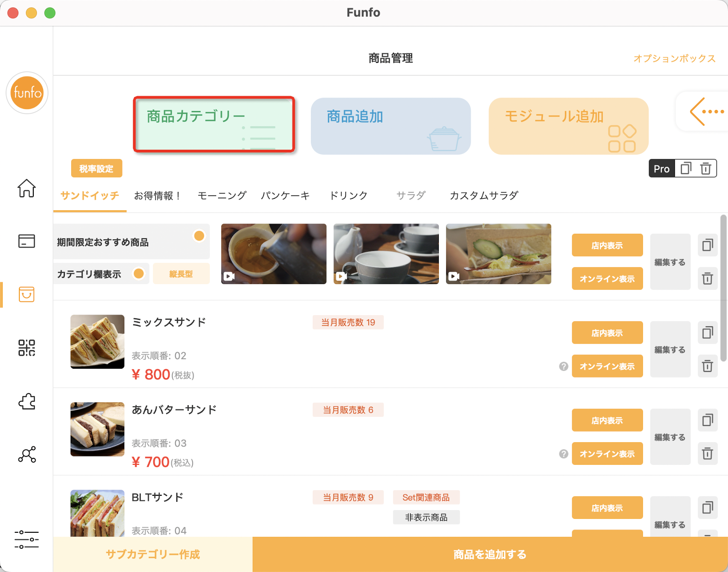Open the coffee pouring video thumbnail
This screenshot has width=728, height=572.
[x=274, y=254]
